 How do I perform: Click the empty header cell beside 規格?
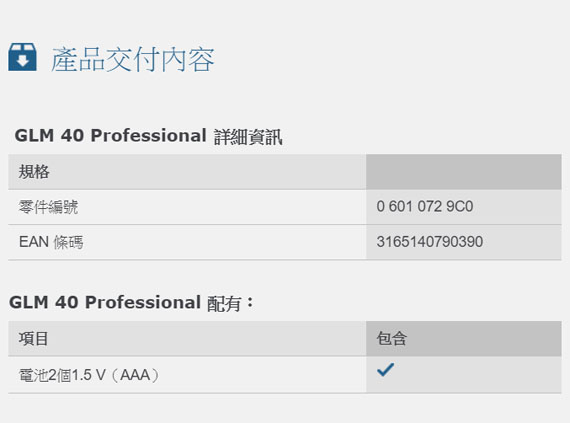click(463, 172)
